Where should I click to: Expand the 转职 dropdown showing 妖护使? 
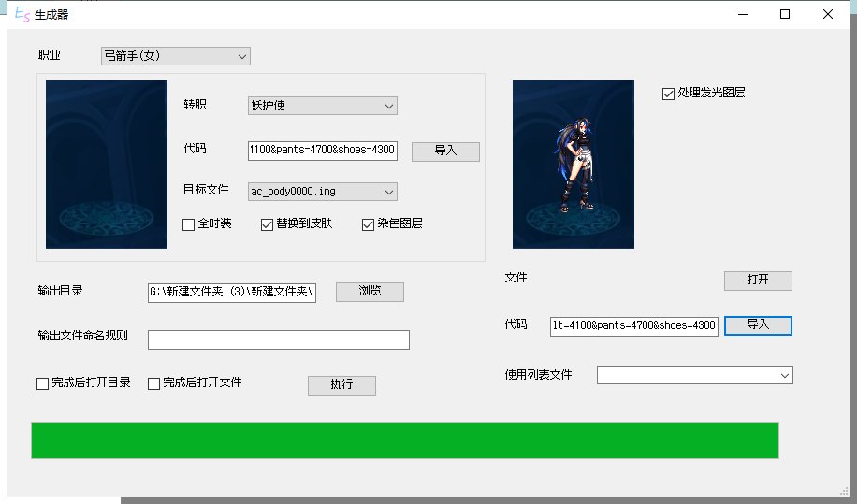click(323, 106)
